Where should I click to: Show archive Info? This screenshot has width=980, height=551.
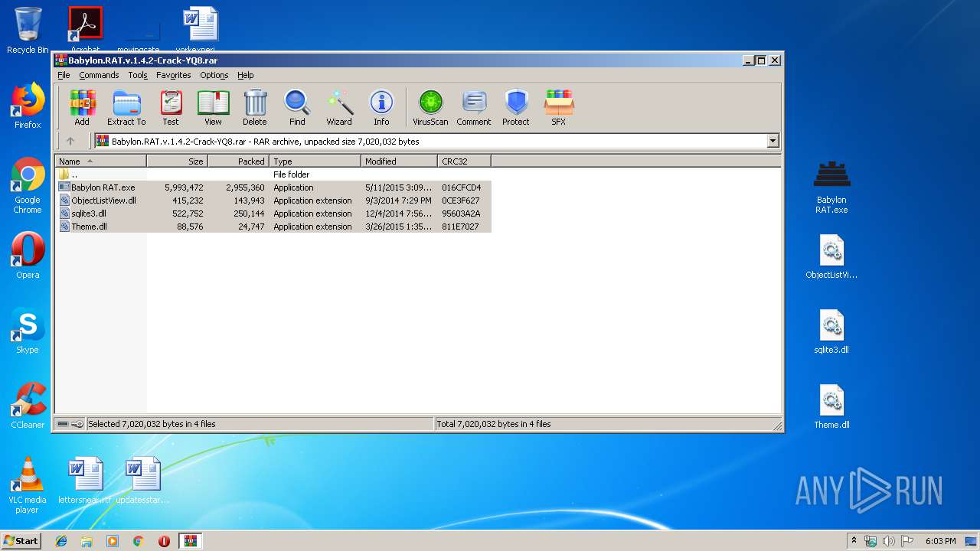[381, 107]
